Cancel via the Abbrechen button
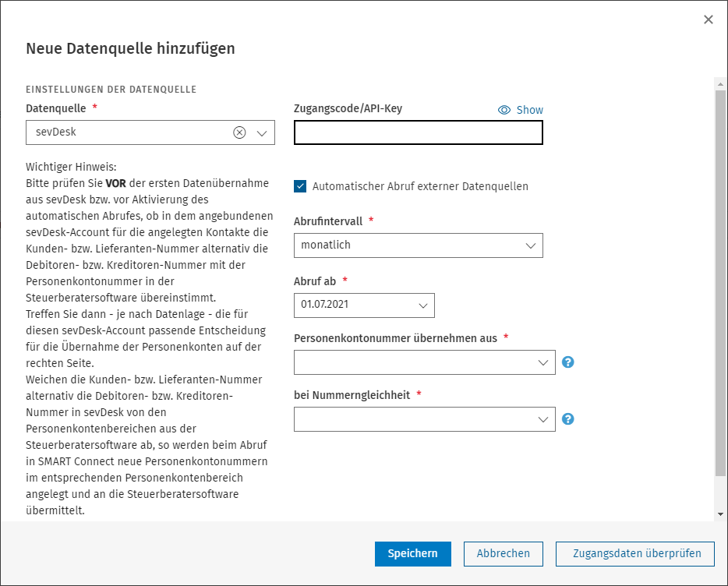Image resolution: width=728 pixels, height=586 pixels. (x=504, y=554)
